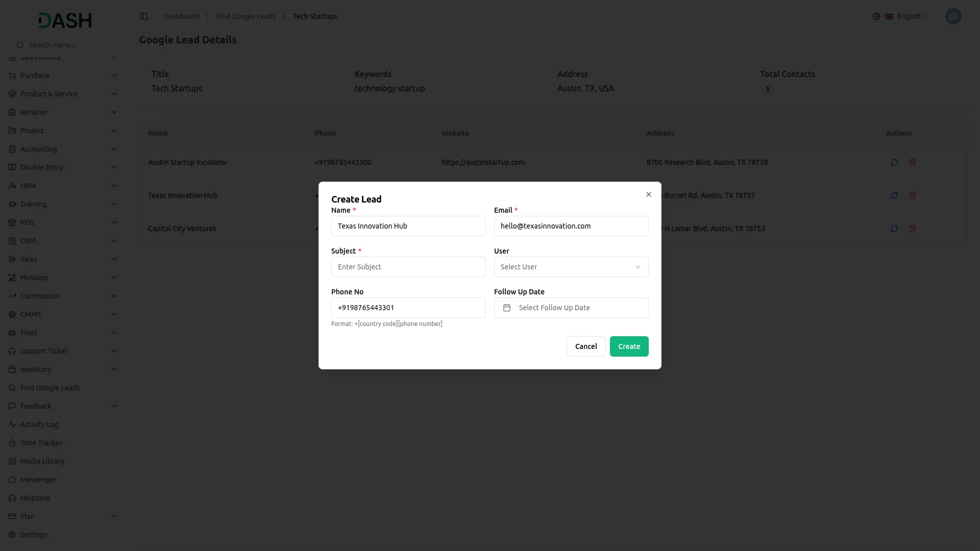This screenshot has height=551, width=980.
Task: Click convert icon for Texas Innovation Hub row
Action: coord(894,195)
